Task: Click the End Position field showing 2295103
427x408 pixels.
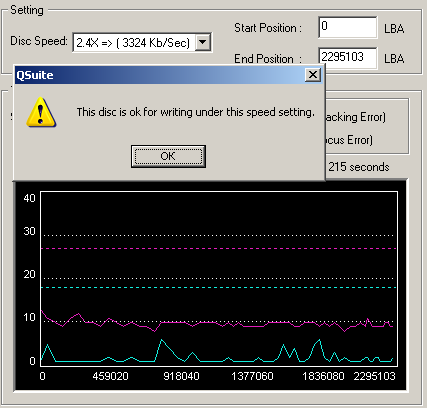Action: [348, 58]
